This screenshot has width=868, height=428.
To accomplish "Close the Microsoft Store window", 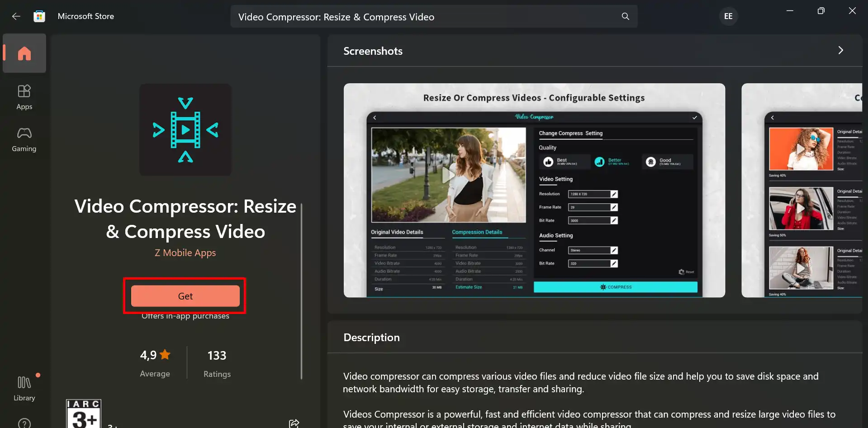I will click(852, 11).
